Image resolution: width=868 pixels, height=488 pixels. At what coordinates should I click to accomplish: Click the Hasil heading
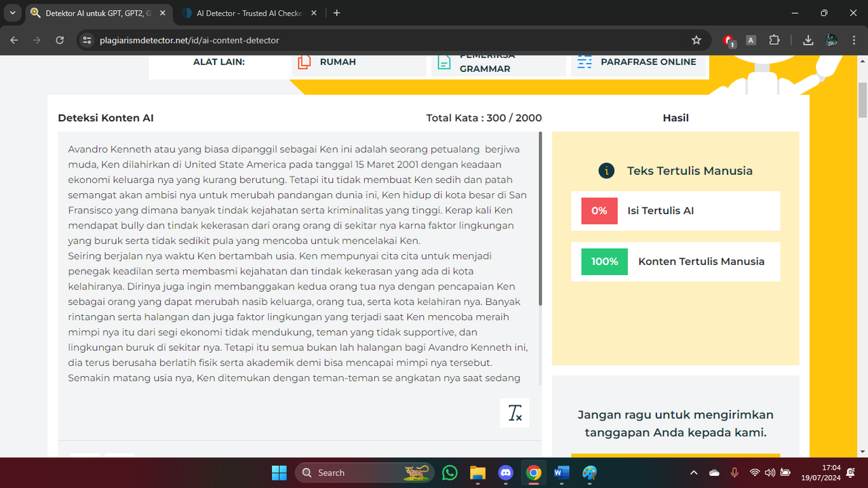(x=675, y=118)
